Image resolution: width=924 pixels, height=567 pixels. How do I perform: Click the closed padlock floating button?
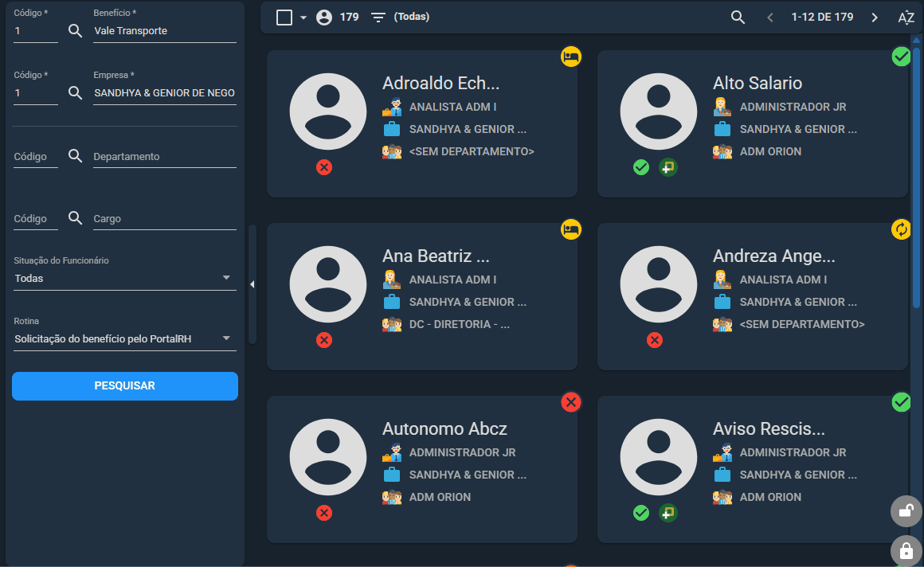click(x=906, y=550)
